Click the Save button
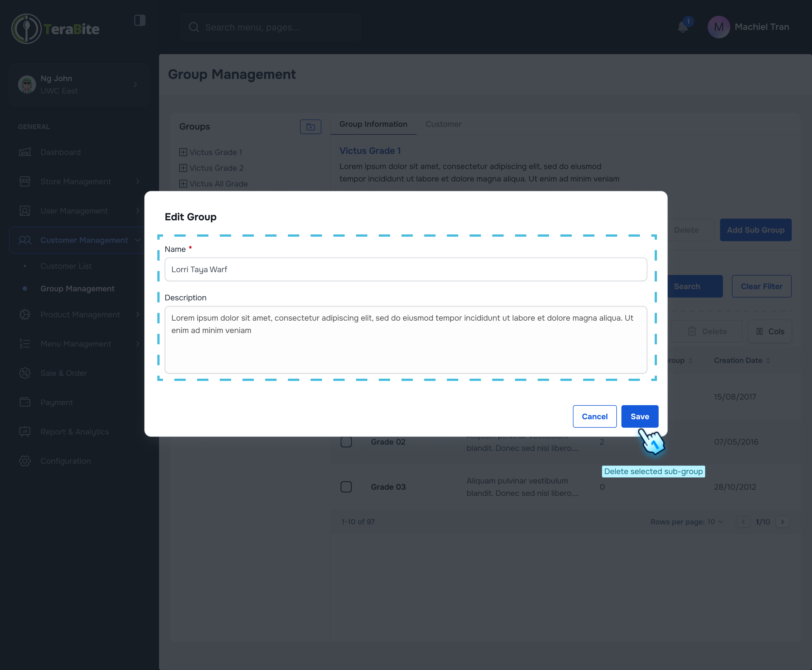 639,416
